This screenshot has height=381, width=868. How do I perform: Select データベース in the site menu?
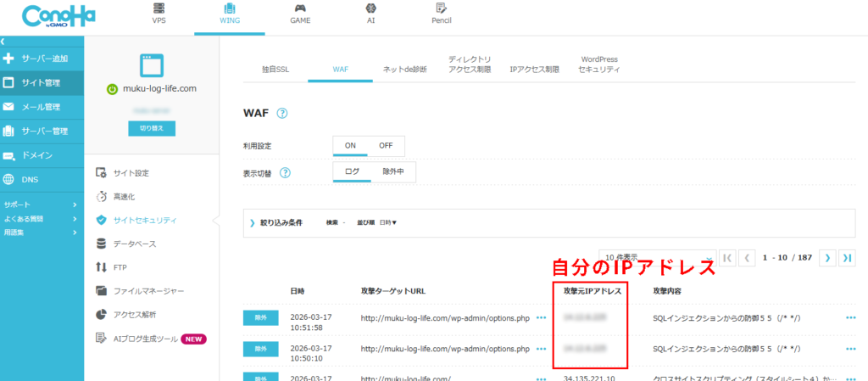coord(135,244)
